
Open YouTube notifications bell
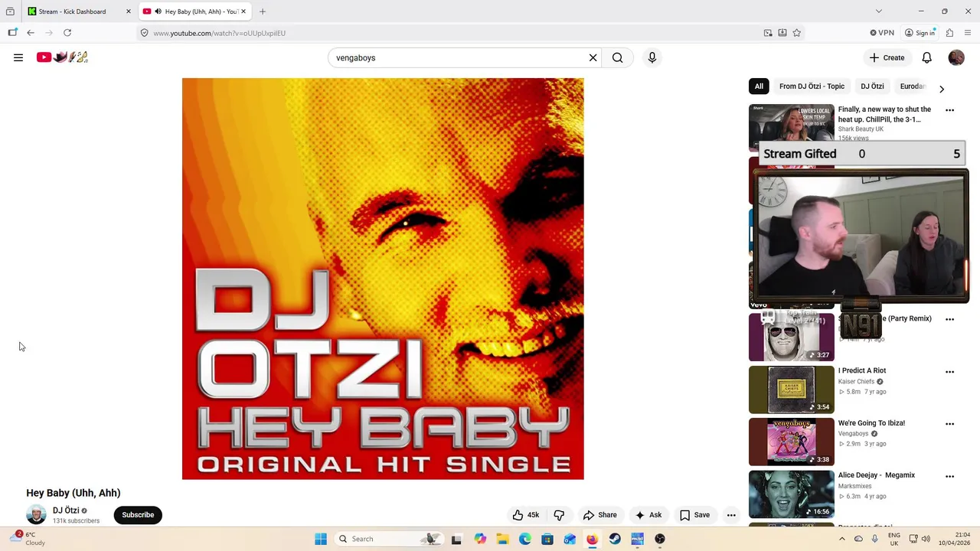tap(926, 57)
